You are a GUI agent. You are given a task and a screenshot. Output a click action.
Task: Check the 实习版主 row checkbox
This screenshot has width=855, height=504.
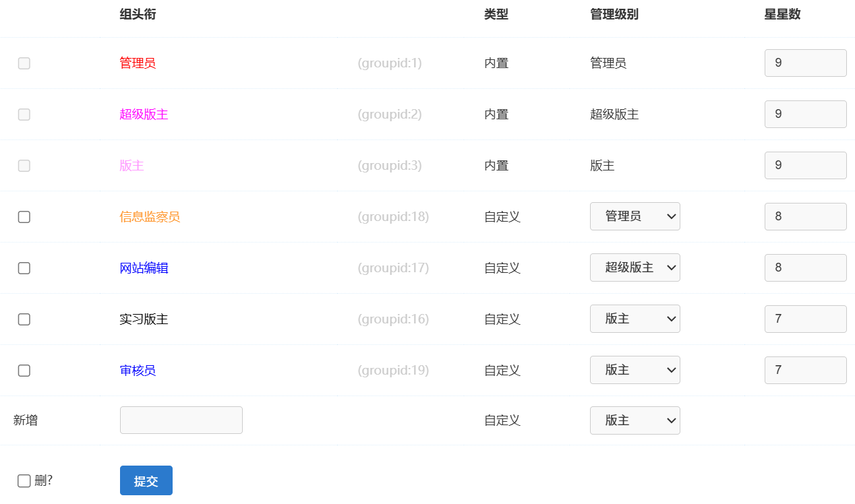click(x=24, y=319)
